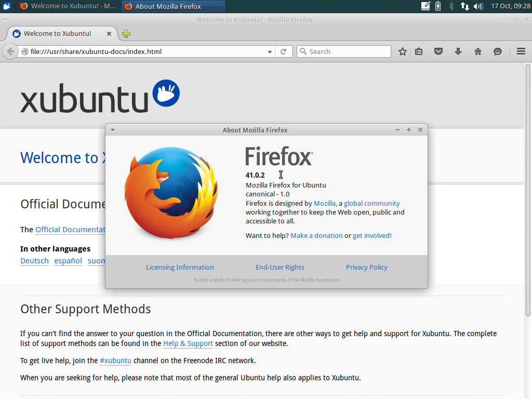Open the Privacy Policy link
The width and height of the screenshot is (532, 399).
366,267
